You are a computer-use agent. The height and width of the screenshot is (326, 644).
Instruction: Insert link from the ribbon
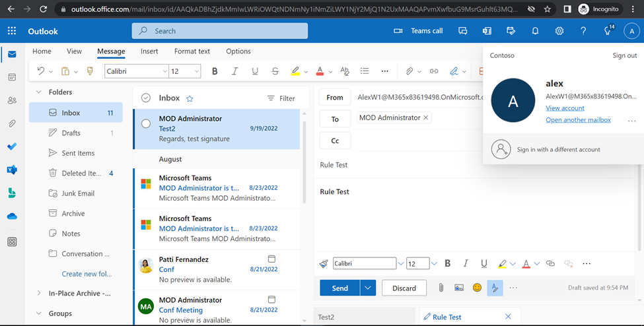point(434,71)
